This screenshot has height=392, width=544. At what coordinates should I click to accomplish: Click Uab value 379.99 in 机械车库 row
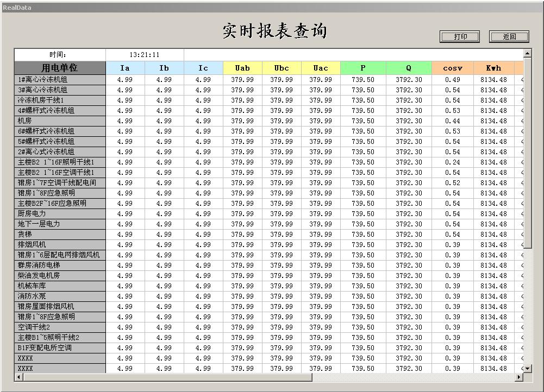[243, 286]
